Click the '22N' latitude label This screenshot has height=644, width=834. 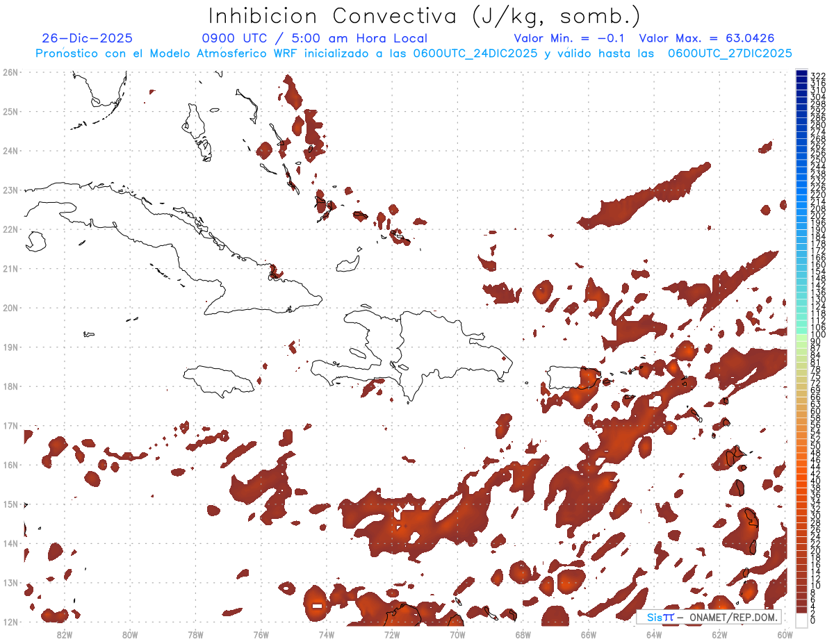coord(10,229)
